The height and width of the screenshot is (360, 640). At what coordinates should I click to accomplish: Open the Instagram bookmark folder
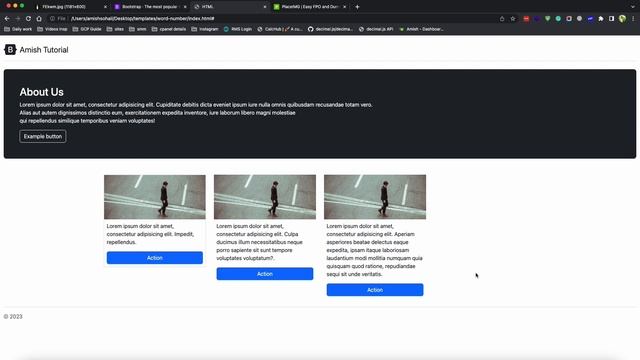click(205, 29)
